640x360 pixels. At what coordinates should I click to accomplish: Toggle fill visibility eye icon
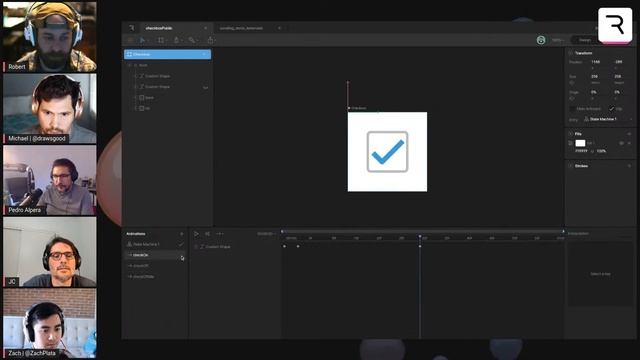(x=622, y=143)
